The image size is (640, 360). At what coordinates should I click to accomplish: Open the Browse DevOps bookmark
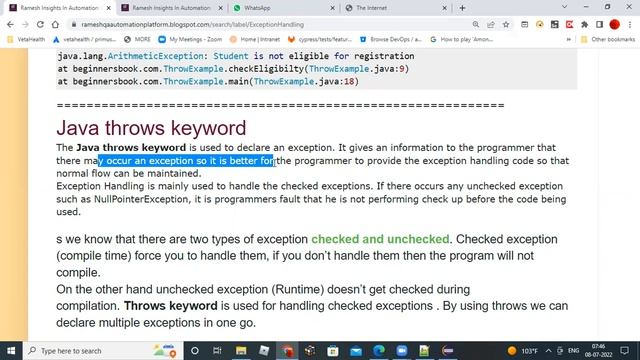point(391,40)
